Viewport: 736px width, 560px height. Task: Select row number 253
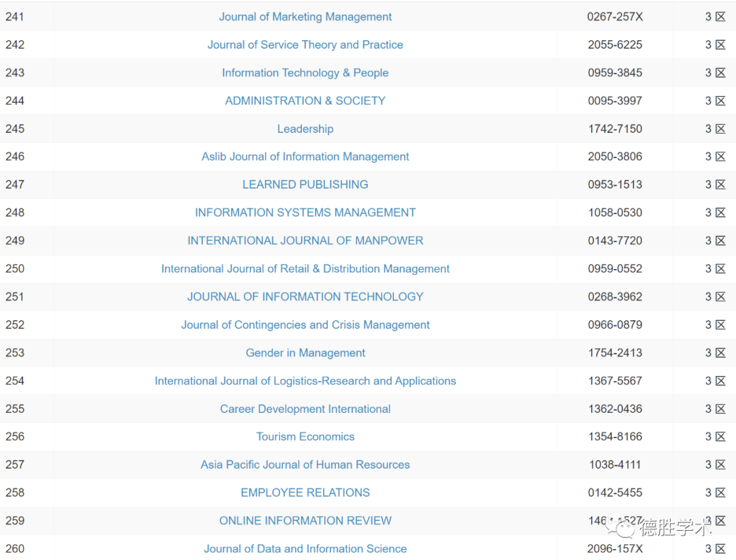(x=15, y=353)
